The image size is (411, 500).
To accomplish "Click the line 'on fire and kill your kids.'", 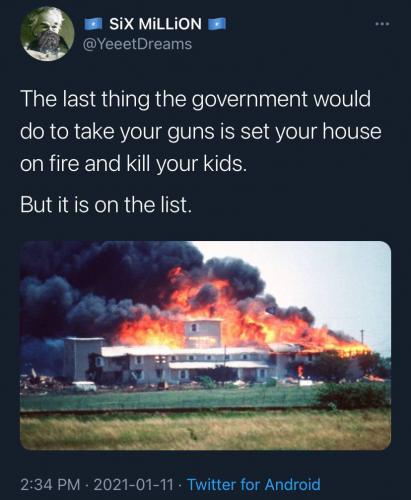I will point(133,164).
